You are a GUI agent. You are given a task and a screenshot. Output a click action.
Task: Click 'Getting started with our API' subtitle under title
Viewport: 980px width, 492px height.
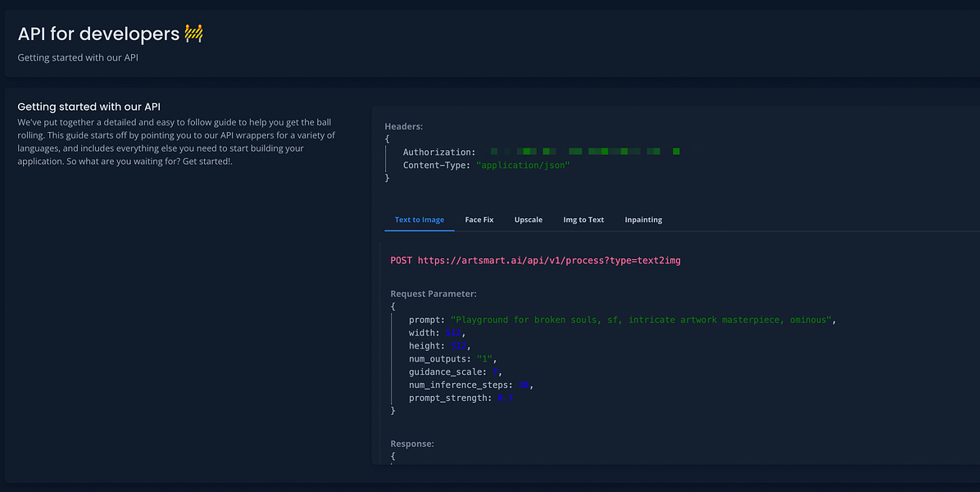point(78,57)
